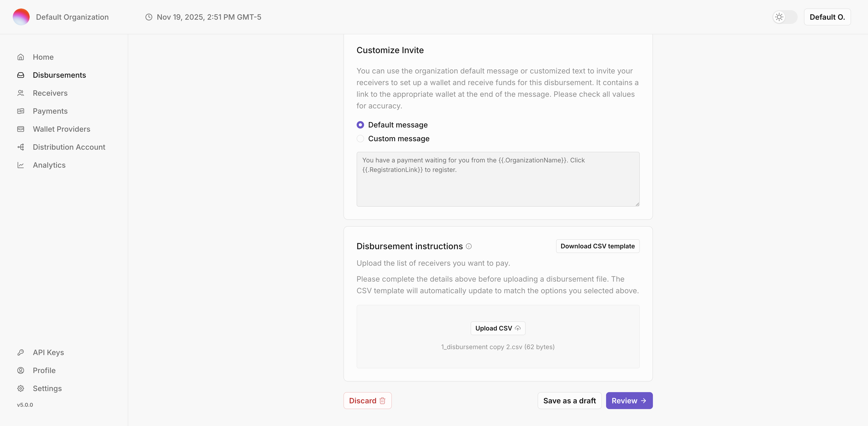Click the Home icon in sidebar
The image size is (868, 426).
click(x=21, y=57)
